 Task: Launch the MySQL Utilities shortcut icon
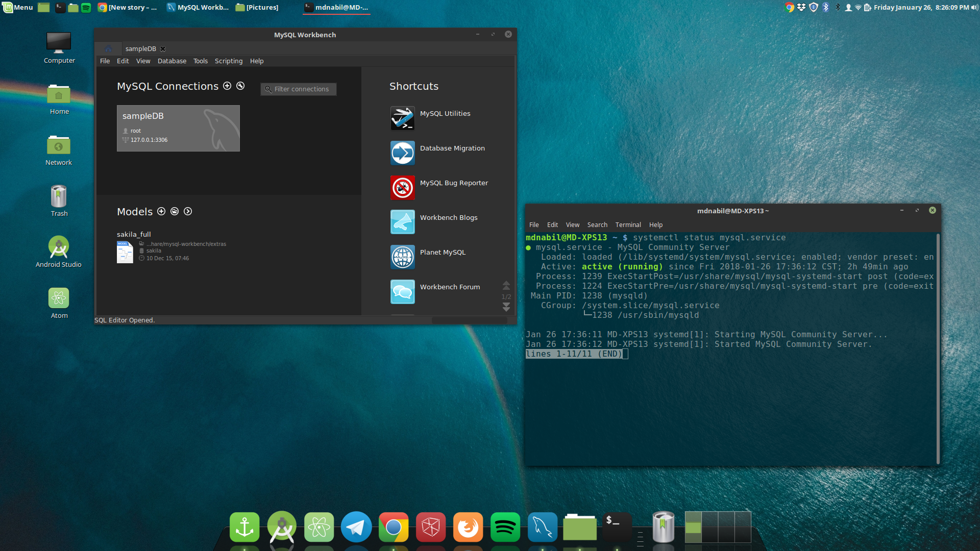(x=403, y=118)
